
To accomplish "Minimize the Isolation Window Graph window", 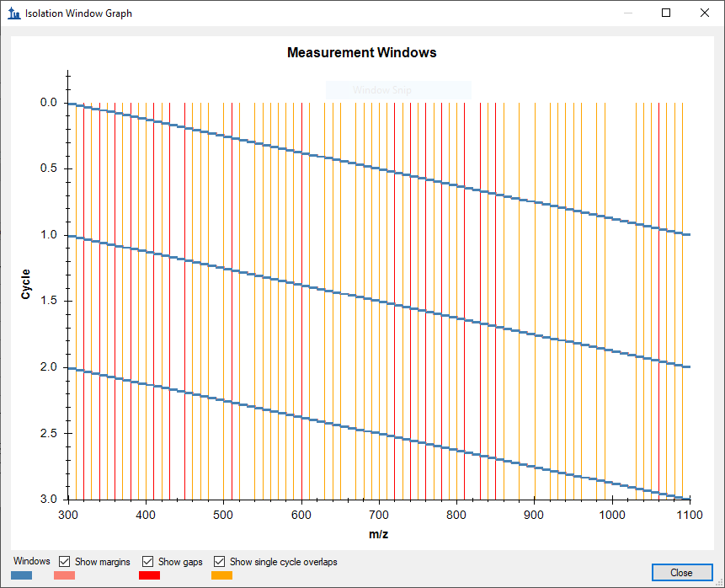I will [626, 13].
